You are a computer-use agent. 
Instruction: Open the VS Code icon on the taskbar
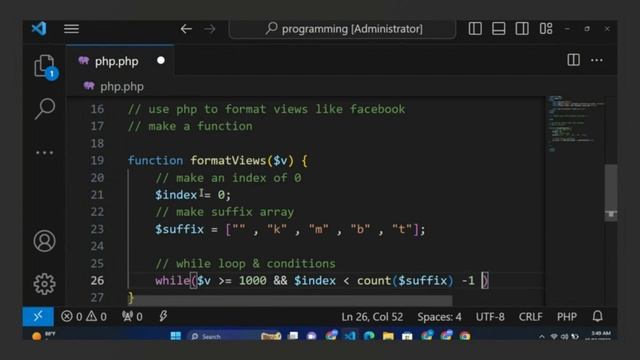tap(350, 336)
